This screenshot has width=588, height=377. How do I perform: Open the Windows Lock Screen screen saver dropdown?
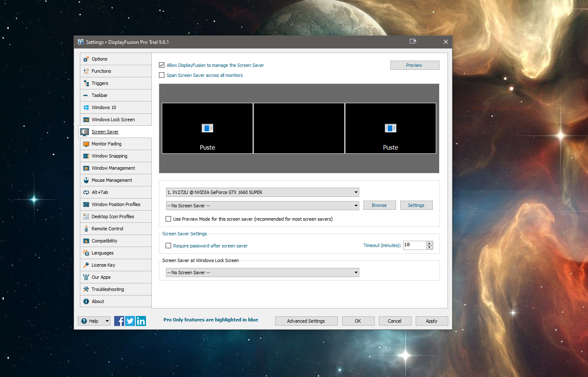click(x=356, y=273)
